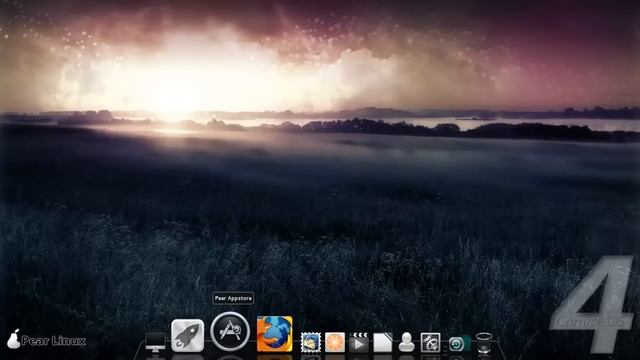Open the blank document office icon
This screenshot has height=360, width=640.
click(383, 342)
